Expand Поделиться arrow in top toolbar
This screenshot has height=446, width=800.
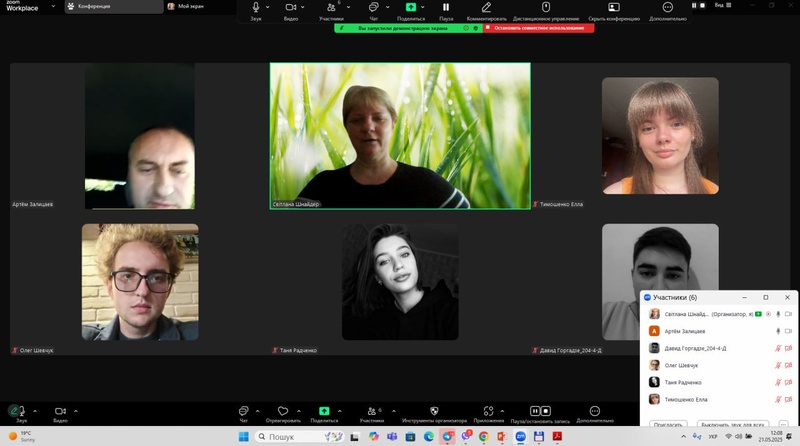click(423, 7)
